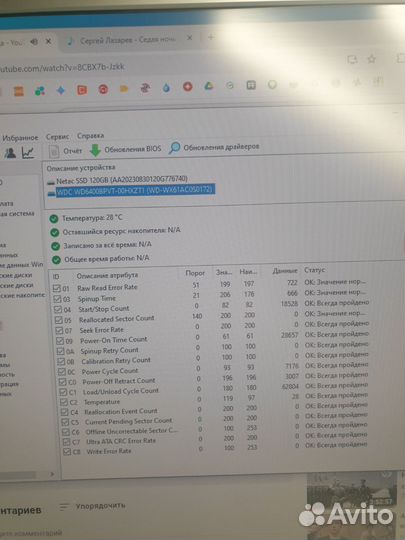The height and width of the screenshot is (540, 405).
Task: Select the Netac SSD 120GB device
Action: pyautogui.click(x=122, y=179)
